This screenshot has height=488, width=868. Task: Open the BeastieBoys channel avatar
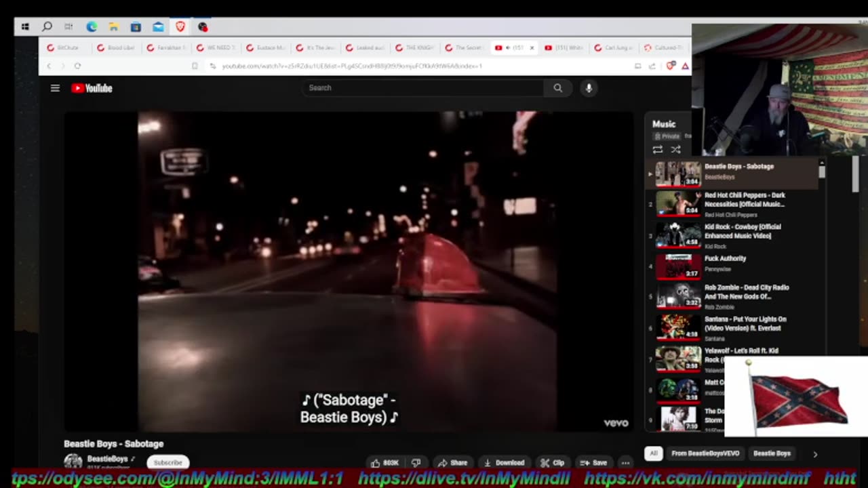tap(73, 462)
